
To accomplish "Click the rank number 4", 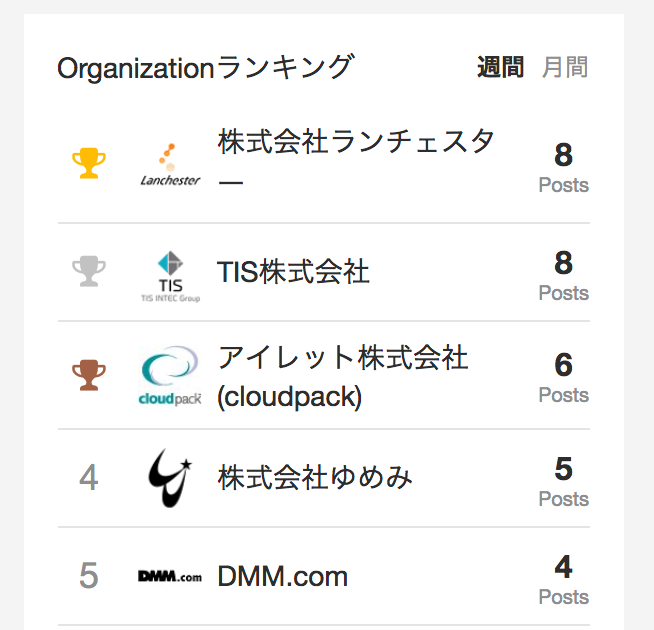I will tap(88, 478).
